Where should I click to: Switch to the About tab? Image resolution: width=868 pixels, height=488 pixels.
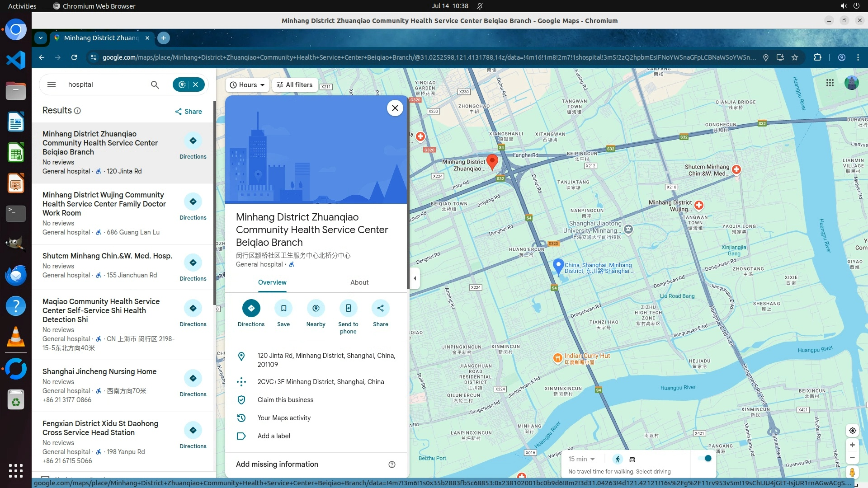coord(359,282)
